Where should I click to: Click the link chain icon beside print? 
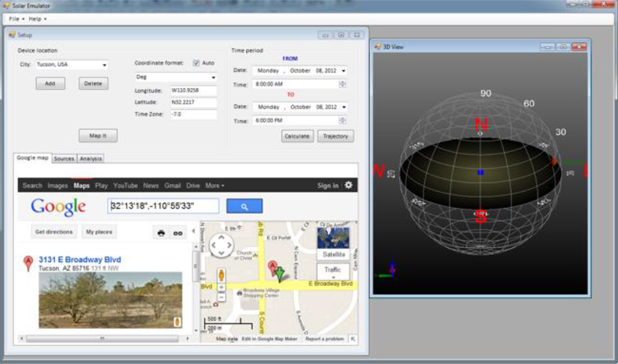click(x=178, y=233)
